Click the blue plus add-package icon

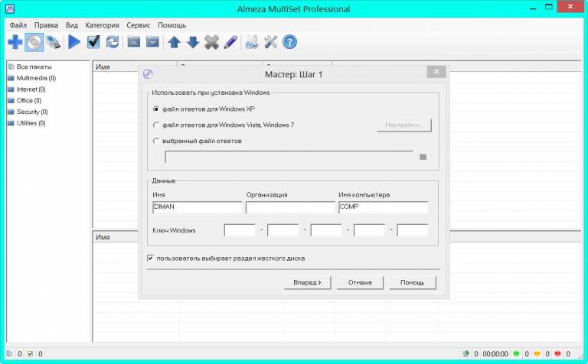click(x=15, y=42)
